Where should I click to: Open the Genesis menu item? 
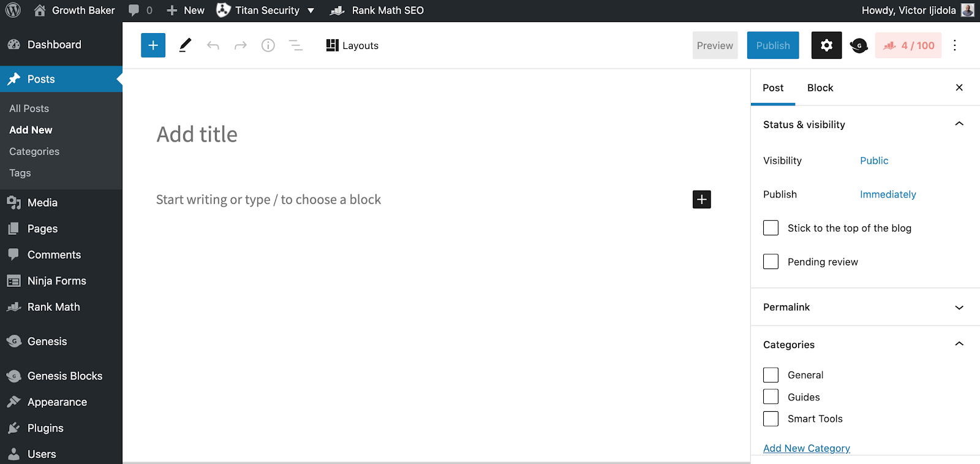(x=61, y=341)
